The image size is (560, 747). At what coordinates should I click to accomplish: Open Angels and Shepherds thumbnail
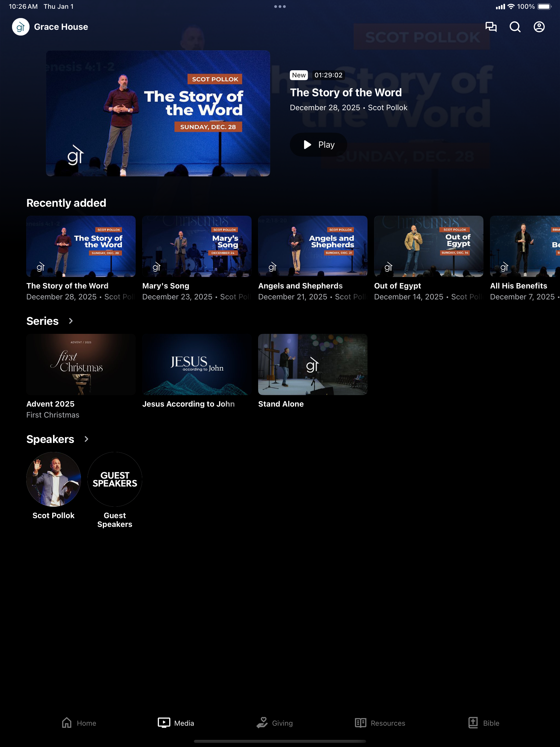point(313,246)
